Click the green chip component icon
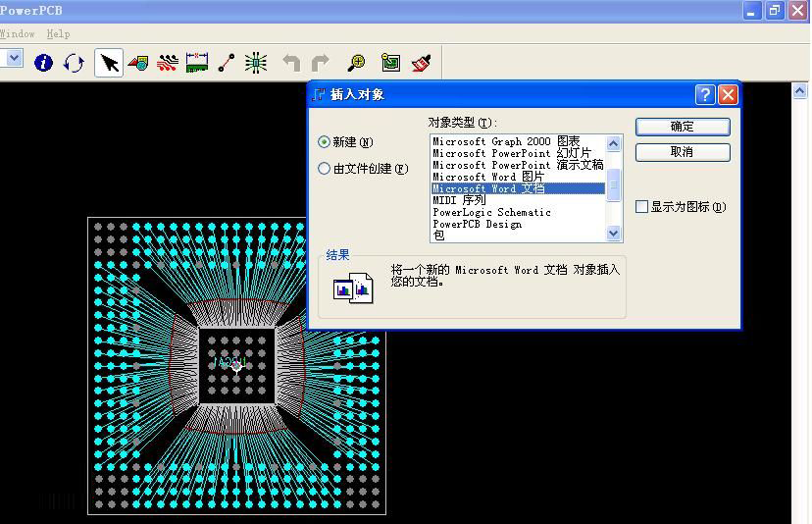Viewport: 812px width, 524px height. pos(256,63)
